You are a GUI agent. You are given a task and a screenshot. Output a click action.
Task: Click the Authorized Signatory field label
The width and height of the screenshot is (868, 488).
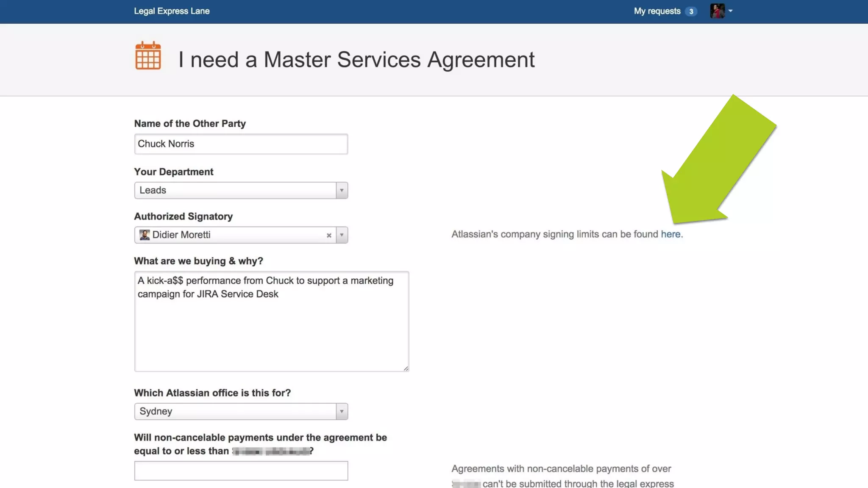click(x=183, y=216)
